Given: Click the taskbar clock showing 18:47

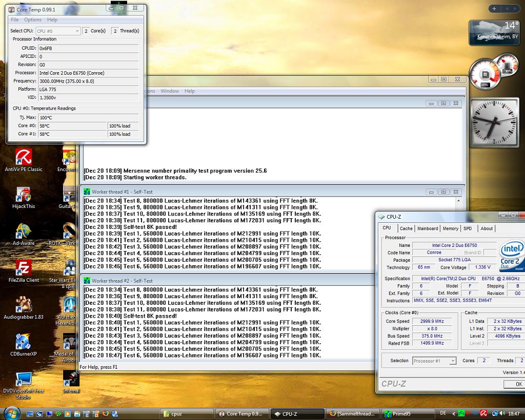Looking at the screenshot, I should (x=514, y=414).
